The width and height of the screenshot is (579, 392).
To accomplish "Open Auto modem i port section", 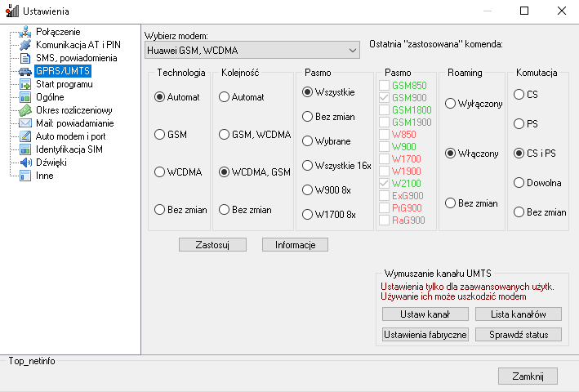I will pyautogui.click(x=70, y=136).
